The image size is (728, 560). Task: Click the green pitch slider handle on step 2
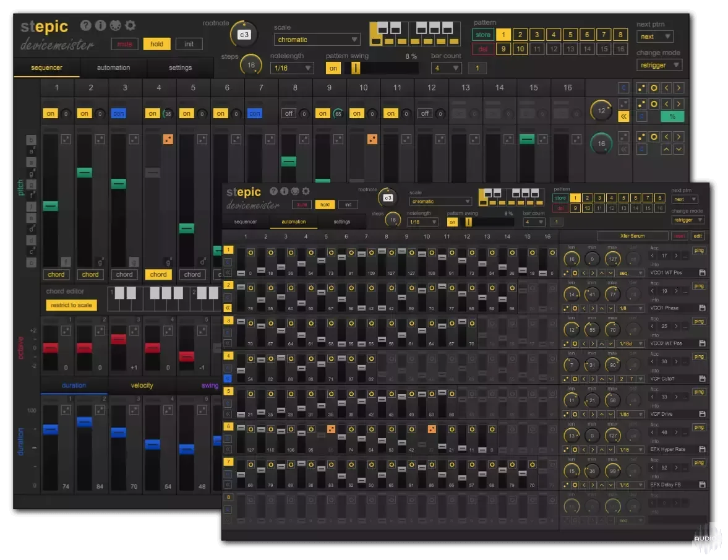click(x=85, y=172)
